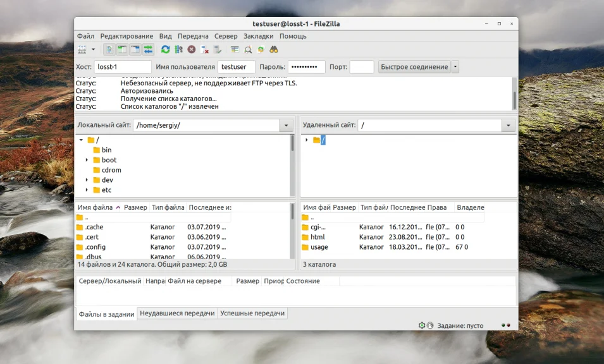This screenshot has width=604, height=364.
Task: Toggle transfer queue display button
Action: pyautogui.click(x=148, y=49)
